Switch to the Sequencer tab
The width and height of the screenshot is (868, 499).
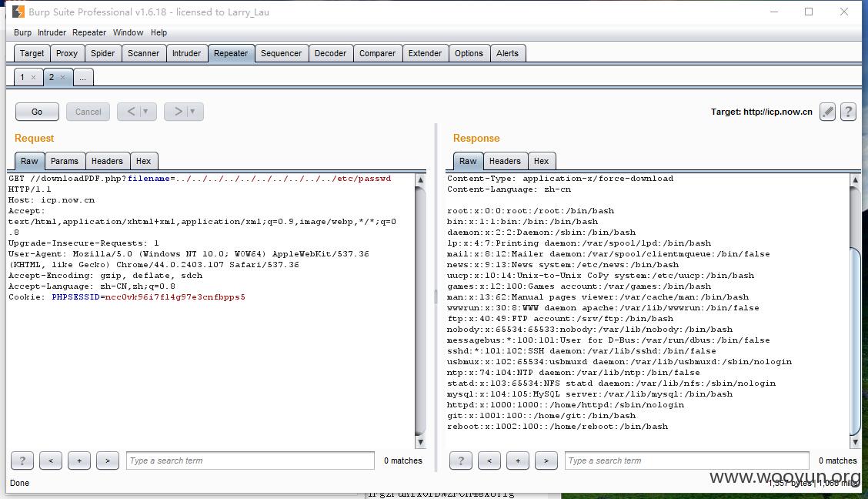click(281, 53)
